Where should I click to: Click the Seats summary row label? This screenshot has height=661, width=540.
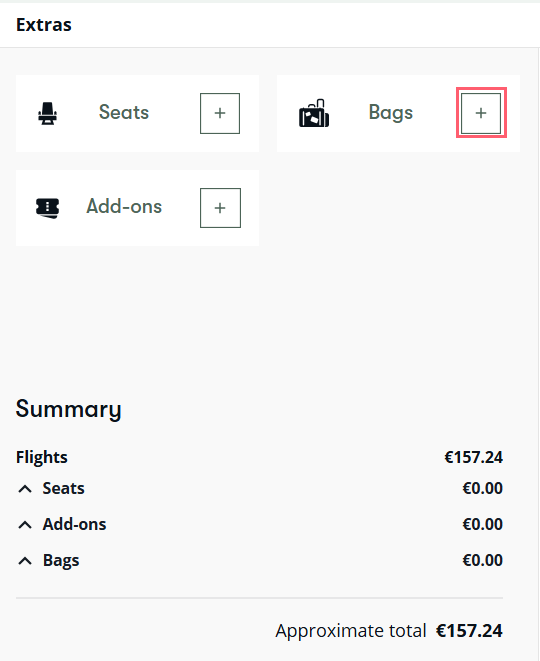click(x=63, y=488)
